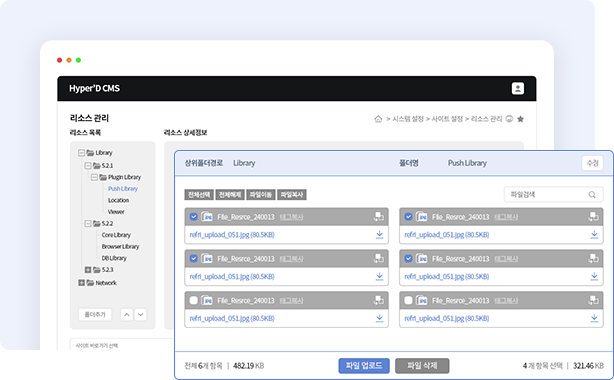This screenshot has height=380, width=614.
Task: Click the 5.2.3 folder icon in tree
Action: pyautogui.click(x=97, y=270)
